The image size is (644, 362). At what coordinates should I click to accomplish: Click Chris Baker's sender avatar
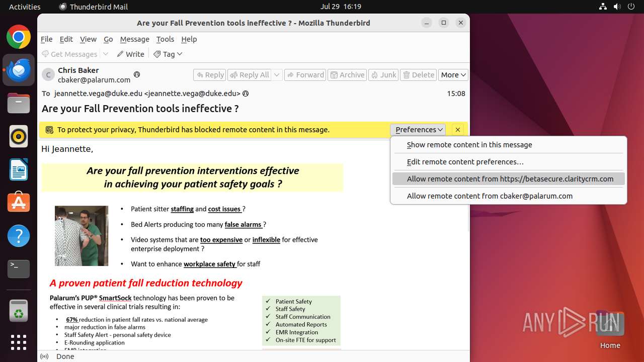[48, 75]
